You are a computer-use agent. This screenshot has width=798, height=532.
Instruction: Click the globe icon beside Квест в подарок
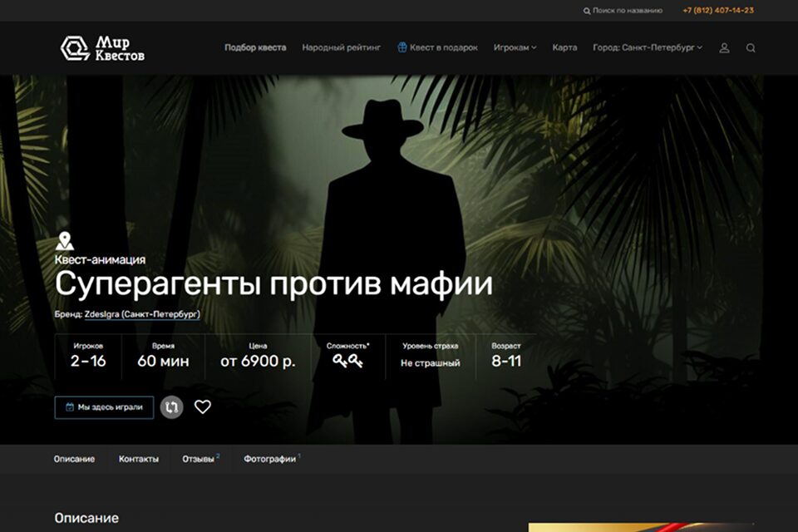pos(402,47)
